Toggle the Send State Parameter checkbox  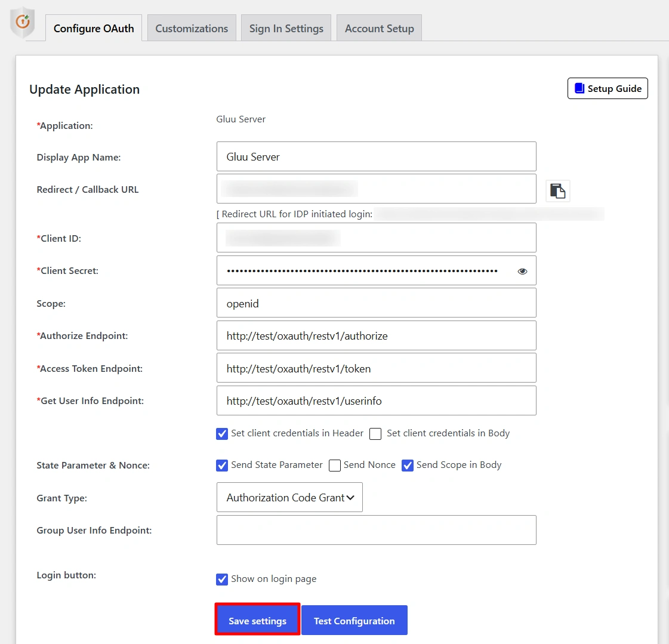(x=222, y=465)
